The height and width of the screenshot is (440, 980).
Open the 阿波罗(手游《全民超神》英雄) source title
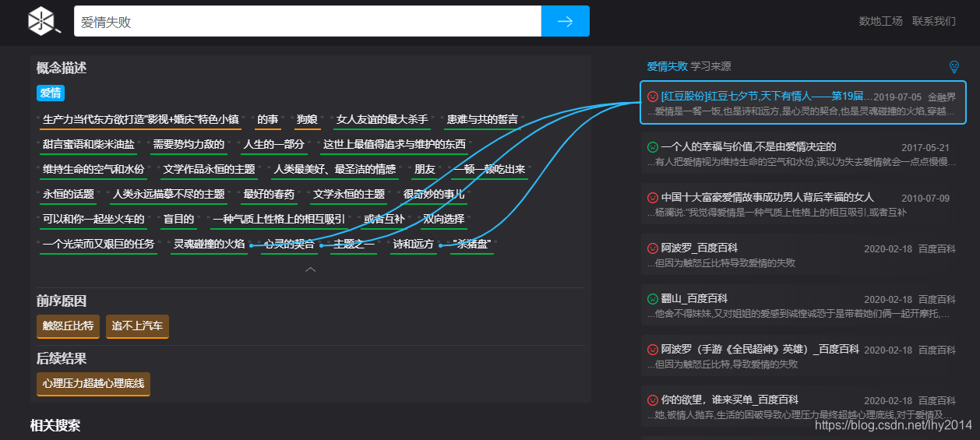760,350
